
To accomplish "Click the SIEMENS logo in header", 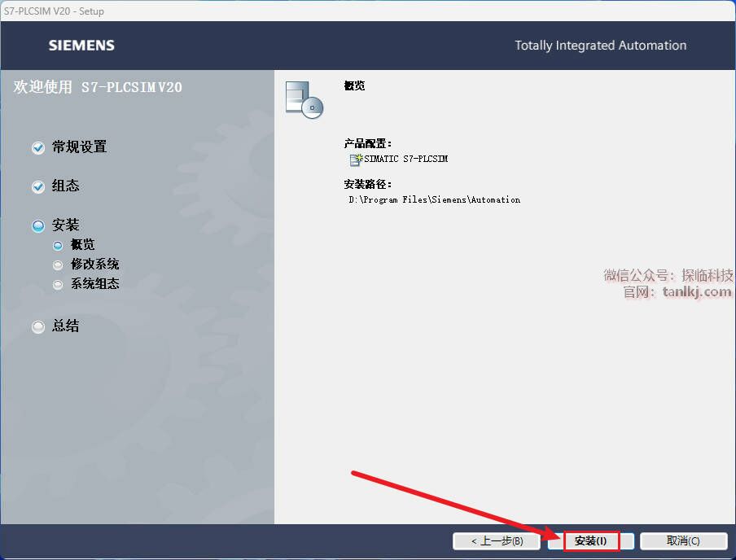I will tap(81, 46).
